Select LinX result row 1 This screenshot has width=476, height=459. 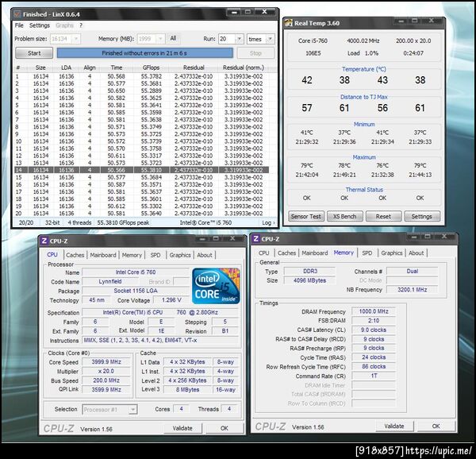tap(141, 76)
